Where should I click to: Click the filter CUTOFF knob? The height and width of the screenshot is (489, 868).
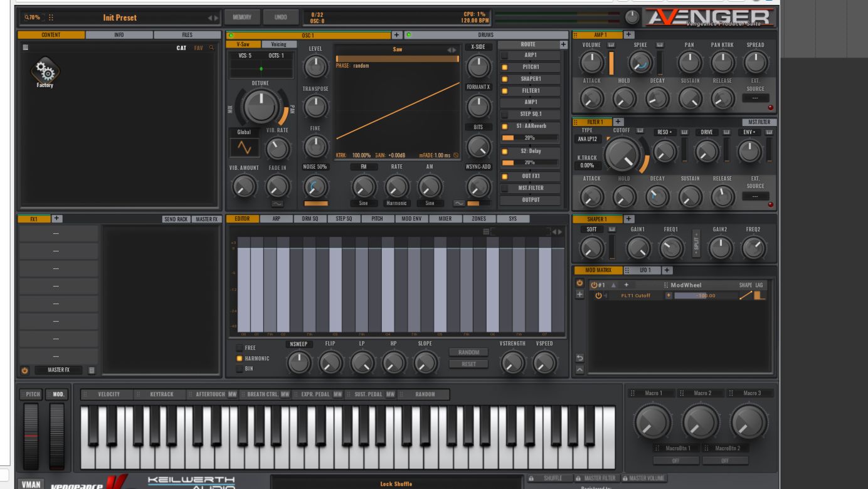(622, 154)
